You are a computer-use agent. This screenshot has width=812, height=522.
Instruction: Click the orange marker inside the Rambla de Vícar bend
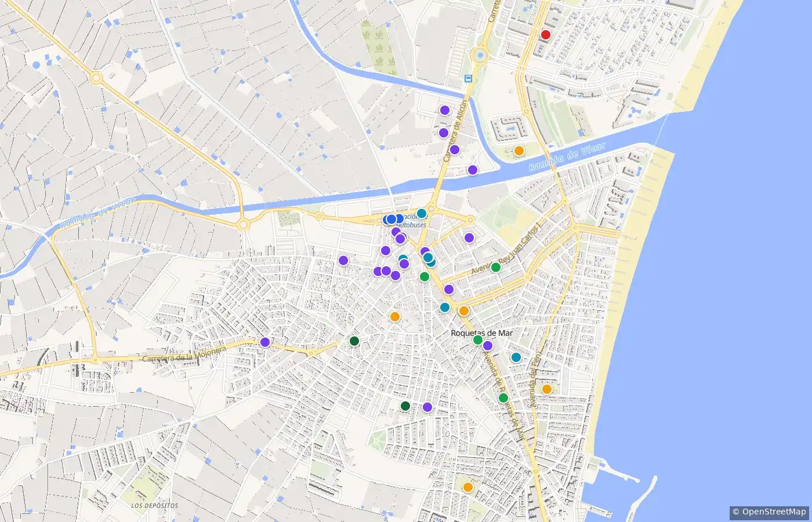click(x=519, y=151)
